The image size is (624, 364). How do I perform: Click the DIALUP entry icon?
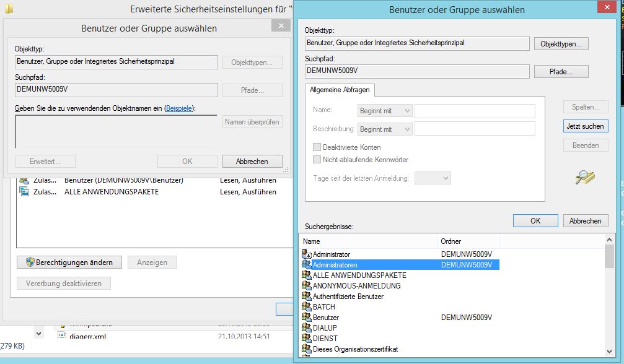pyautogui.click(x=306, y=328)
